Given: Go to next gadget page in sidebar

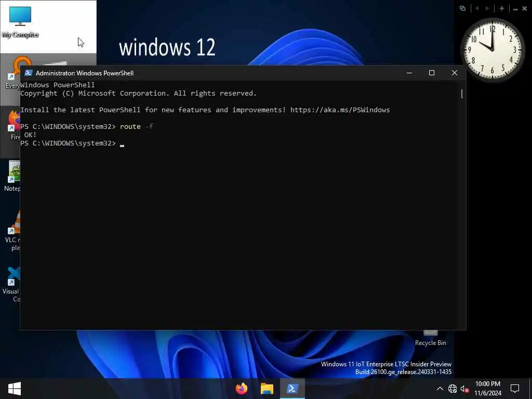Looking at the screenshot, I should point(487,8).
